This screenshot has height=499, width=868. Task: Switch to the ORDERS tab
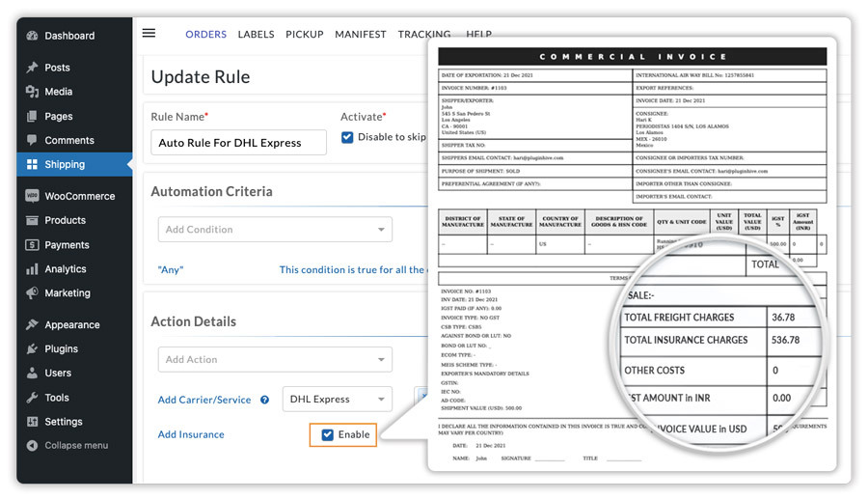click(206, 35)
